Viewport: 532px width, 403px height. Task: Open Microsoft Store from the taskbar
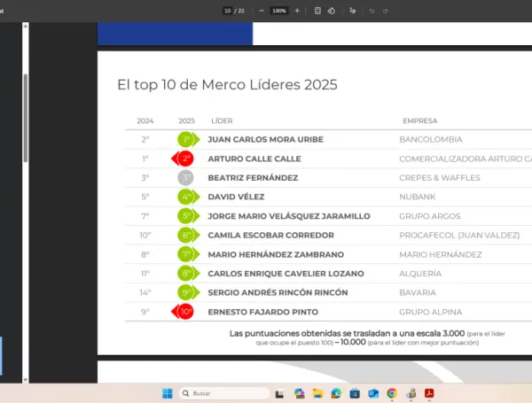[355, 393]
